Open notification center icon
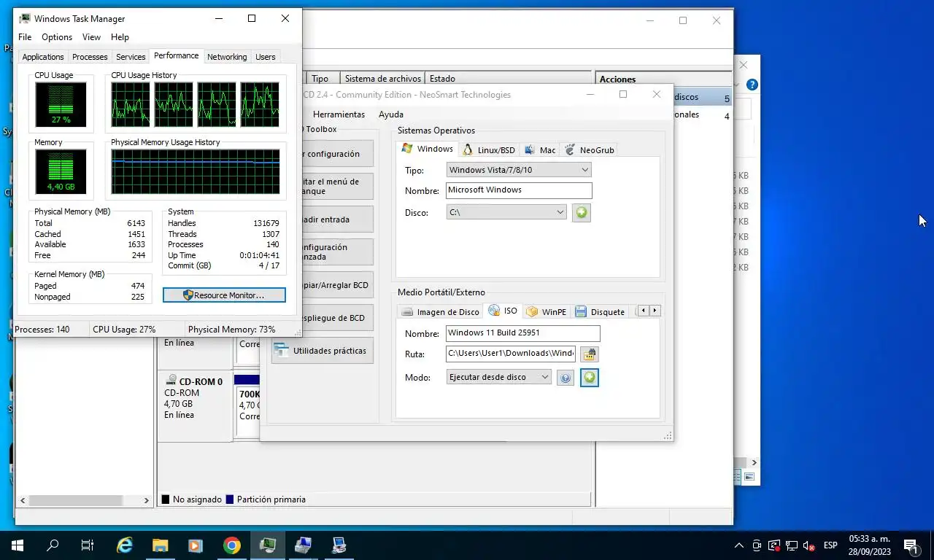 (911, 545)
